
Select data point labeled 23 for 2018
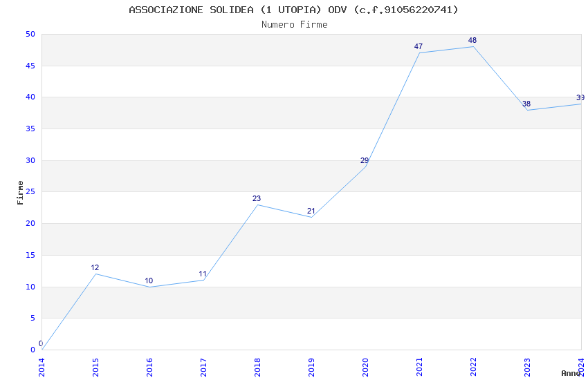257,198
